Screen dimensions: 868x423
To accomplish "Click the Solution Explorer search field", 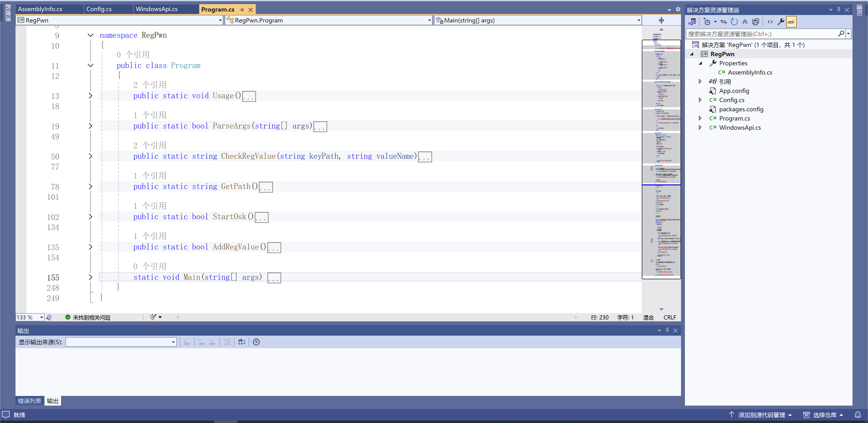I will pyautogui.click(x=761, y=34).
